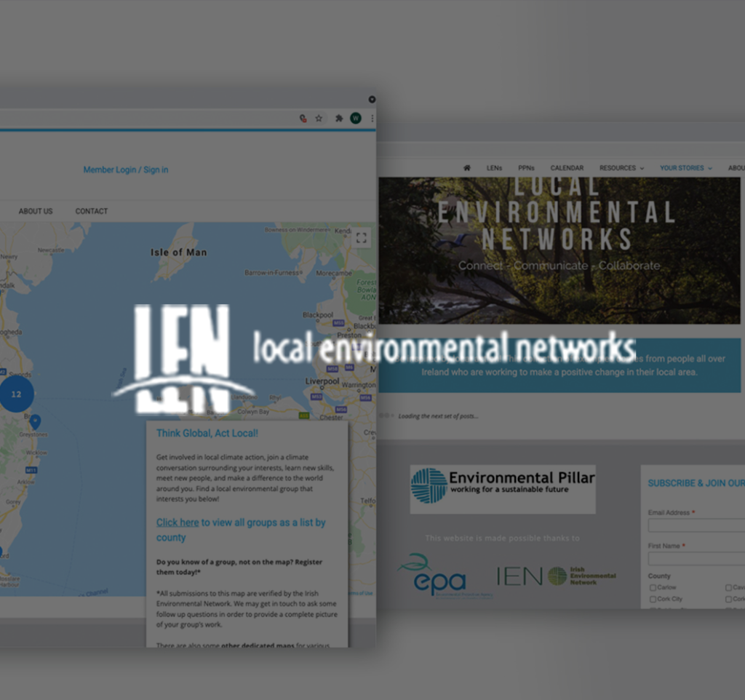Click the SUBSCRIBE & JOIN OUR heading
The height and width of the screenshot is (700, 745).
coord(696,483)
